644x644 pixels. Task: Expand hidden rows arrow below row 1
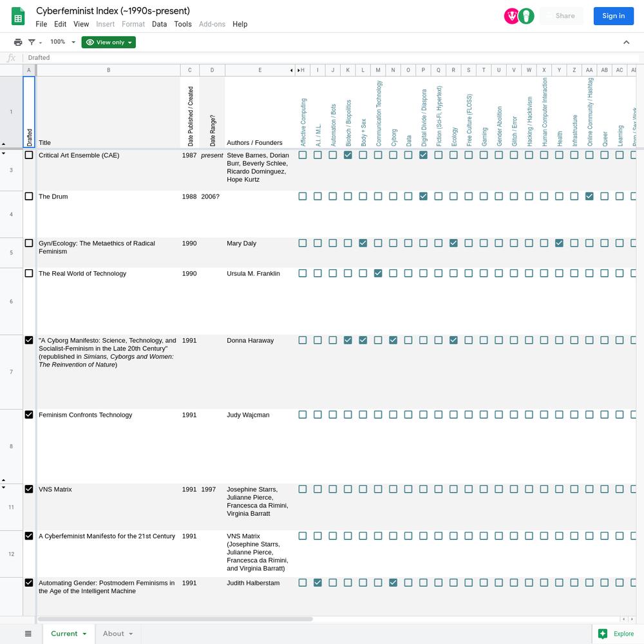tap(4, 144)
